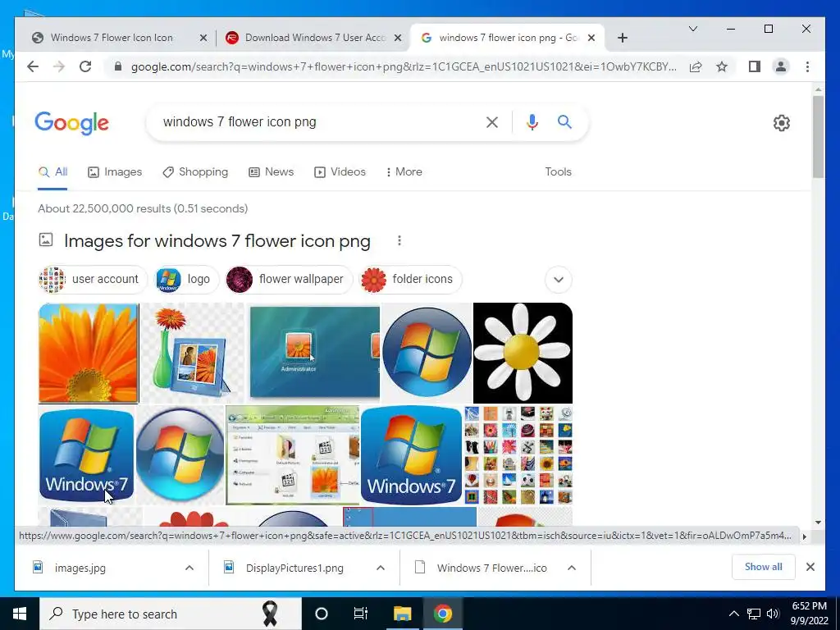Open volume control in system tray
The width and height of the screenshot is (840, 630).
(x=773, y=614)
